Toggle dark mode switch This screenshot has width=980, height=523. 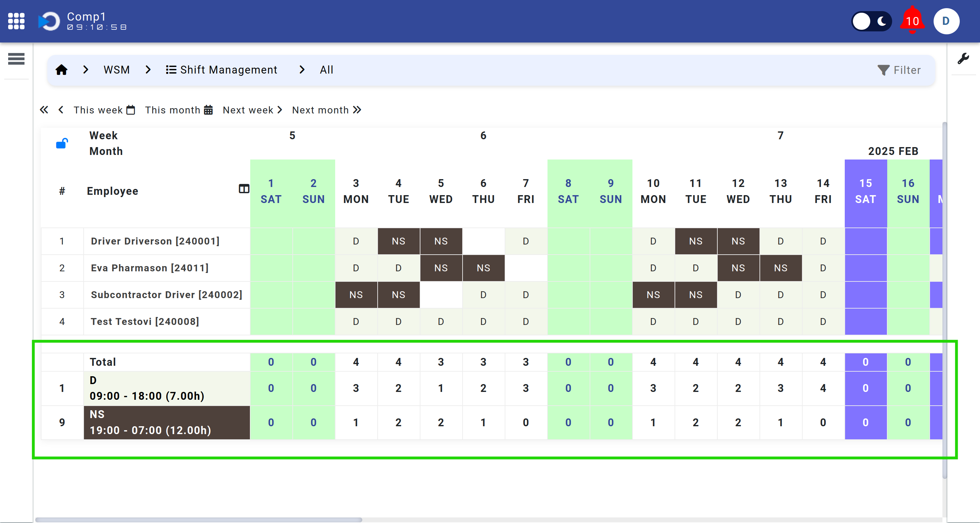tap(872, 21)
